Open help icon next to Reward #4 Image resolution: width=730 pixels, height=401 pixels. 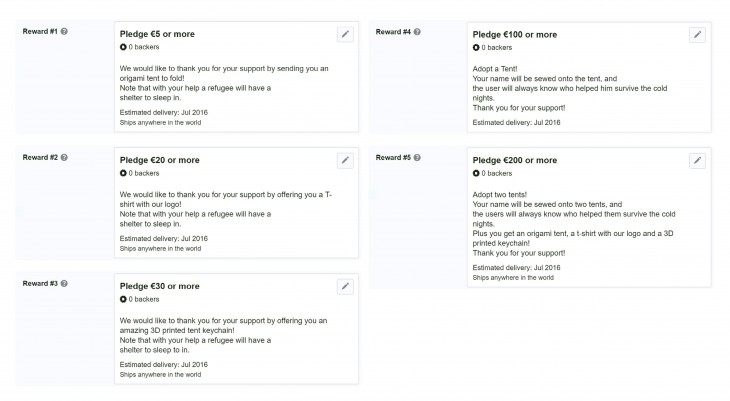pos(417,32)
